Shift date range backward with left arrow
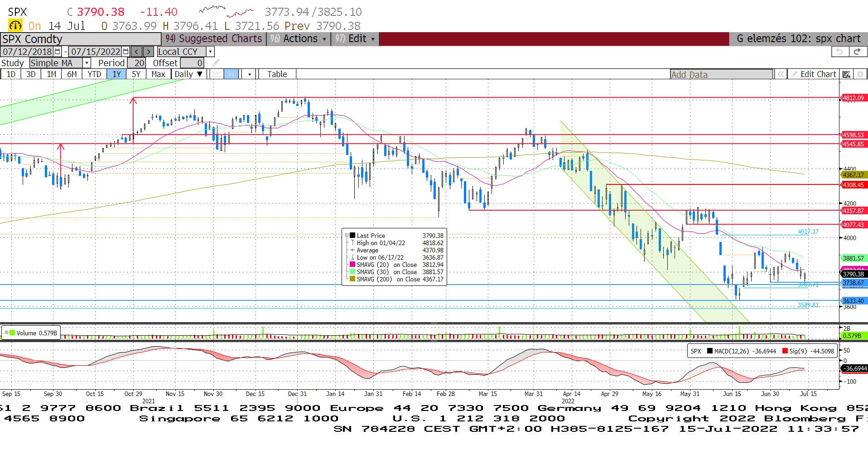Viewport: 868px width, 454px height. click(137, 52)
